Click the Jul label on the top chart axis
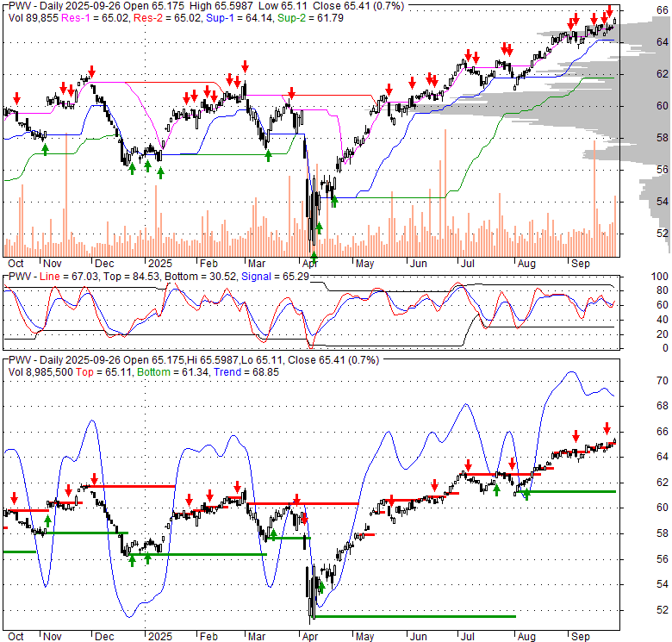672x642 pixels. (x=468, y=264)
